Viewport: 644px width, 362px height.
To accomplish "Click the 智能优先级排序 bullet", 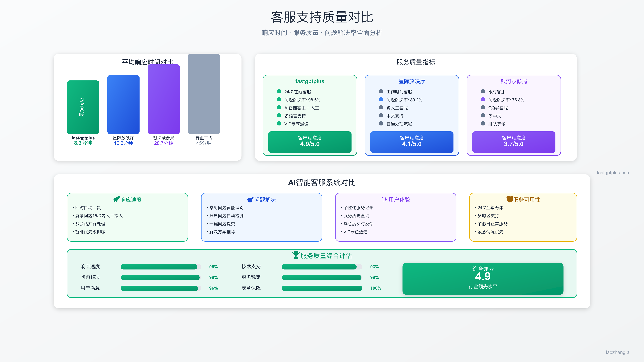I will coord(89,232).
